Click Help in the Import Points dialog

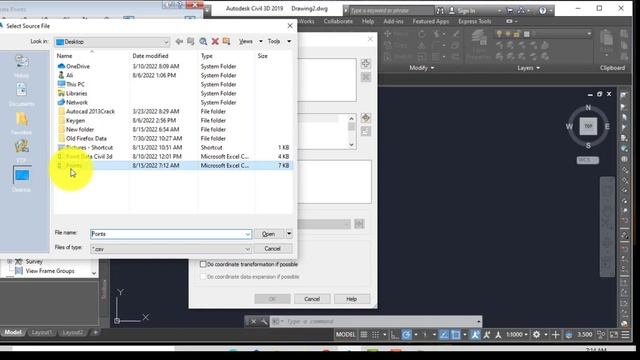pyautogui.click(x=351, y=299)
